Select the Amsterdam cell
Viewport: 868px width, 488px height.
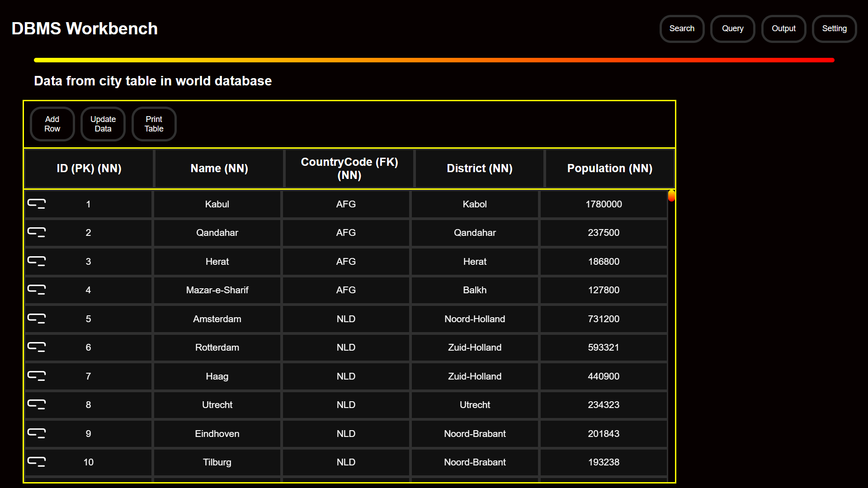click(217, 319)
